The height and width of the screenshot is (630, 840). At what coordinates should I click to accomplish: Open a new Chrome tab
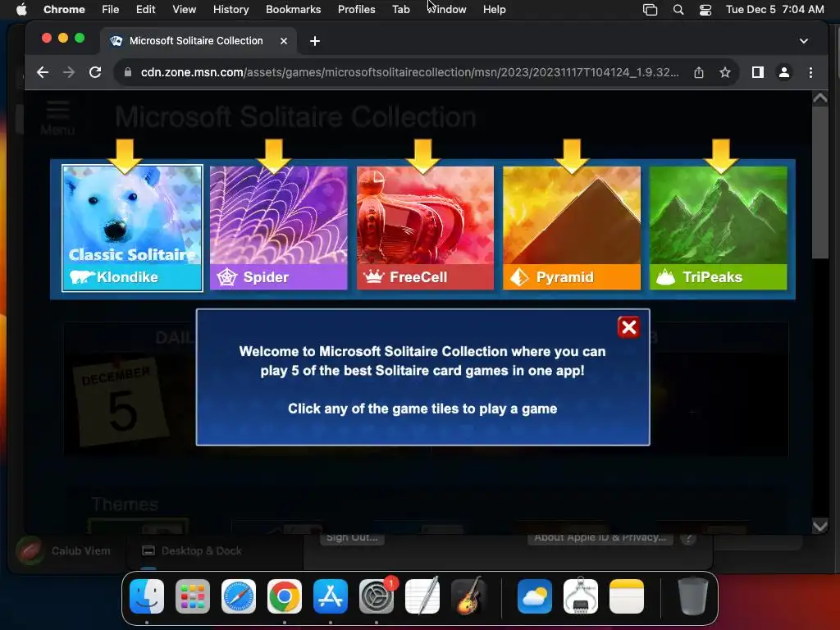click(315, 41)
